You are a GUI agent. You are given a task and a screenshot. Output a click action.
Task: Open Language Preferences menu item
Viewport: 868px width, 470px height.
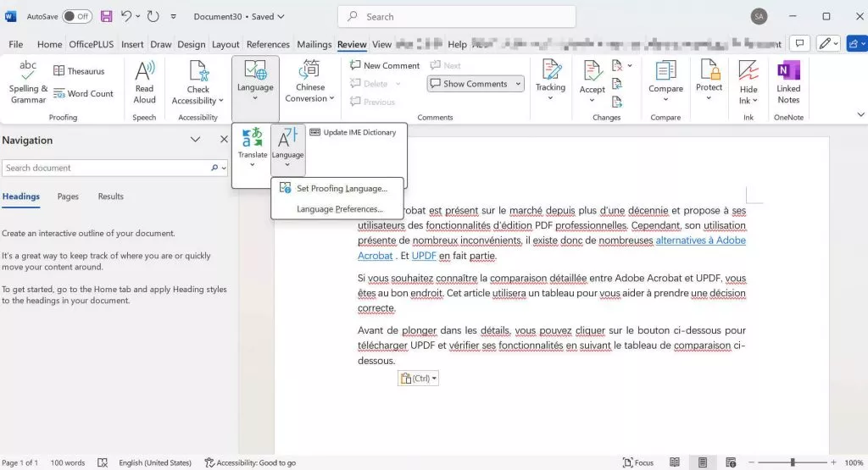click(337, 209)
